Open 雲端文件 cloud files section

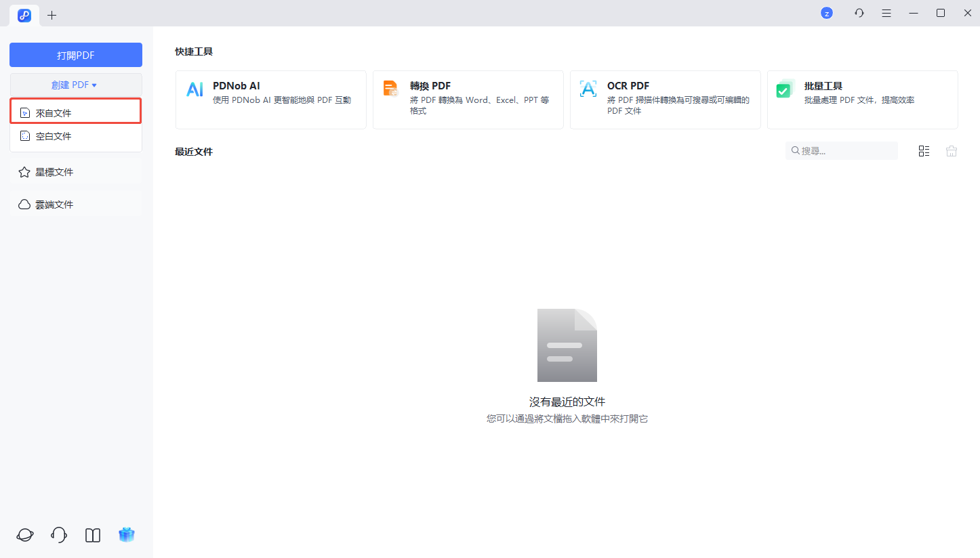(75, 205)
